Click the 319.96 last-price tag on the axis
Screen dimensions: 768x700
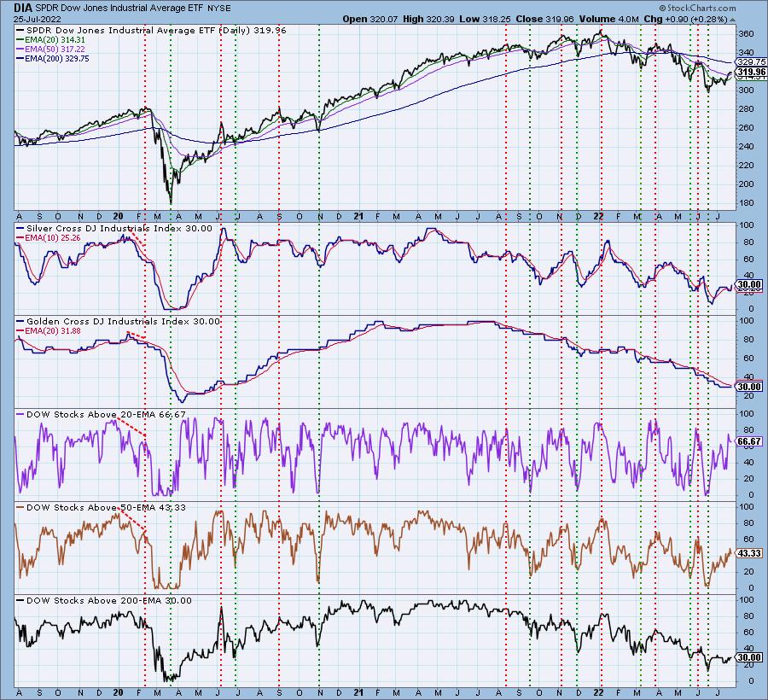pyautogui.click(x=751, y=72)
